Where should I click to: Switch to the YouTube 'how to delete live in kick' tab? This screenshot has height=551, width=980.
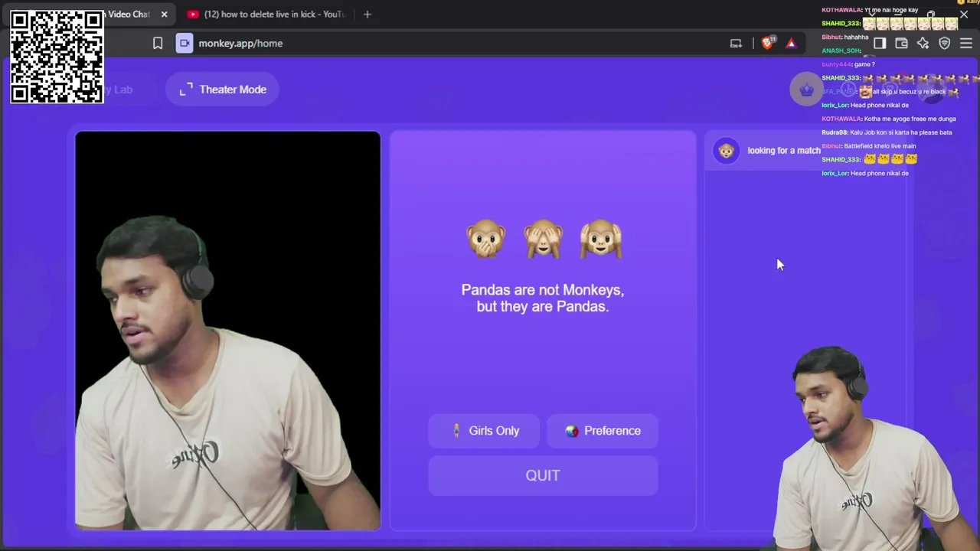tap(266, 14)
